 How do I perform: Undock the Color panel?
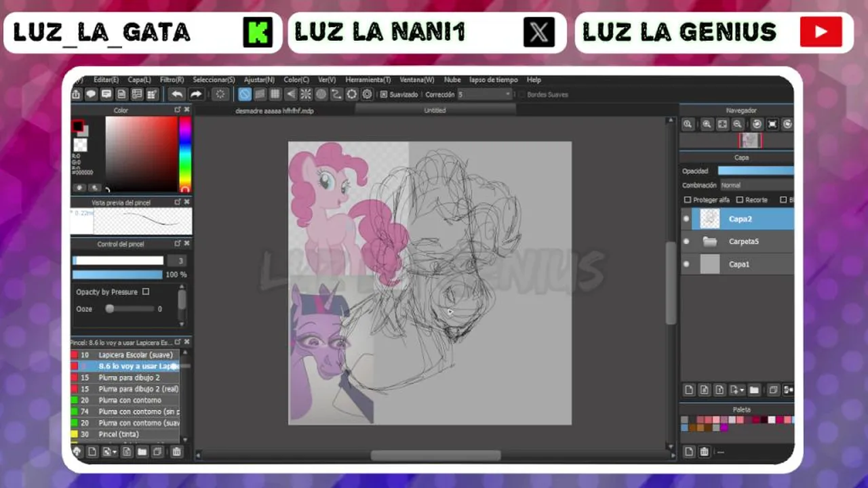(178, 110)
